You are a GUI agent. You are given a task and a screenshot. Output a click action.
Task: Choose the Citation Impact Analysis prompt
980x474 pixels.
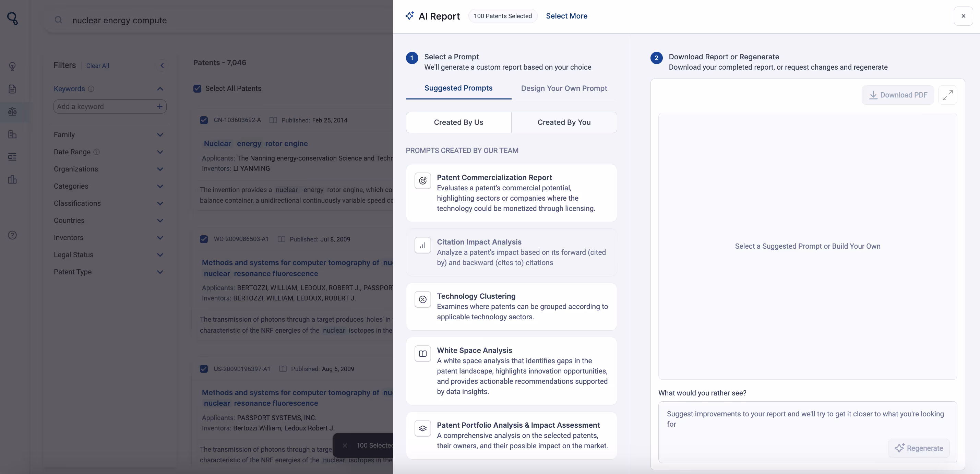511,252
